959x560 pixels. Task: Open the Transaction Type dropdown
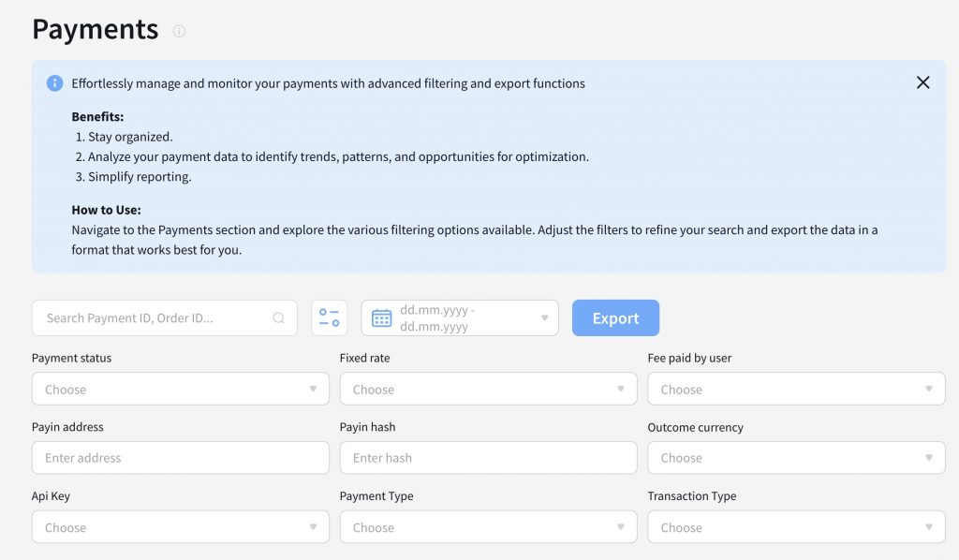(x=796, y=527)
